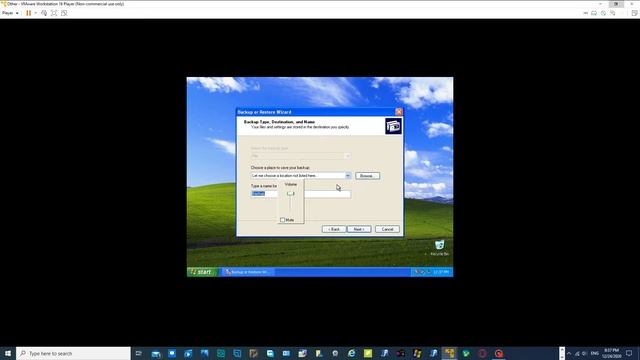
Task: Click the Back button in wizard
Action: point(334,229)
